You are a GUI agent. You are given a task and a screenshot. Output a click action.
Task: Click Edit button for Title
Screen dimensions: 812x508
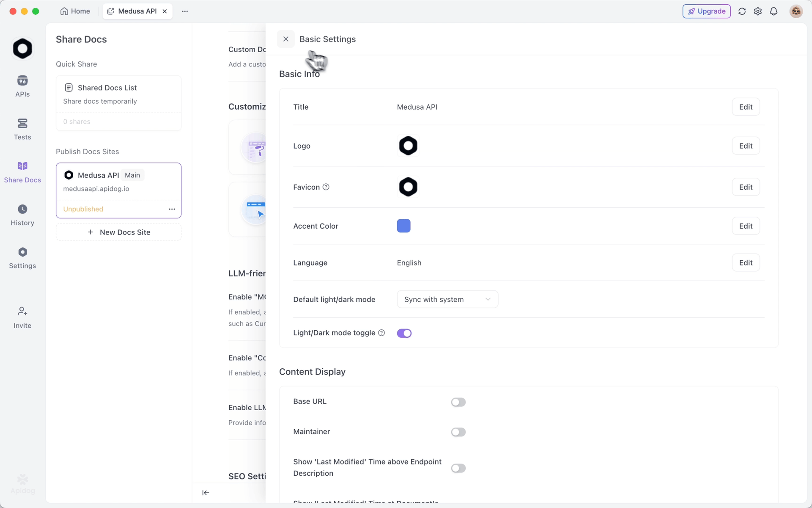745,107
